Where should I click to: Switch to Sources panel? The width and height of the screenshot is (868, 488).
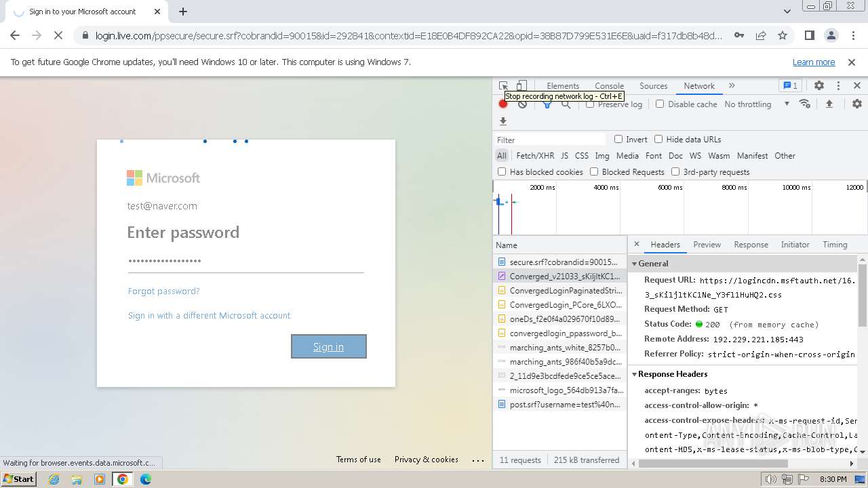pos(654,86)
